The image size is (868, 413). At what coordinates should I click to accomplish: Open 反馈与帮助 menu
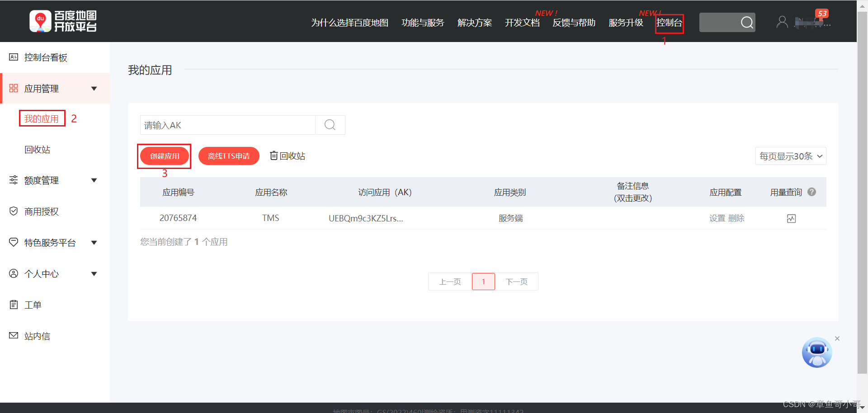[574, 23]
